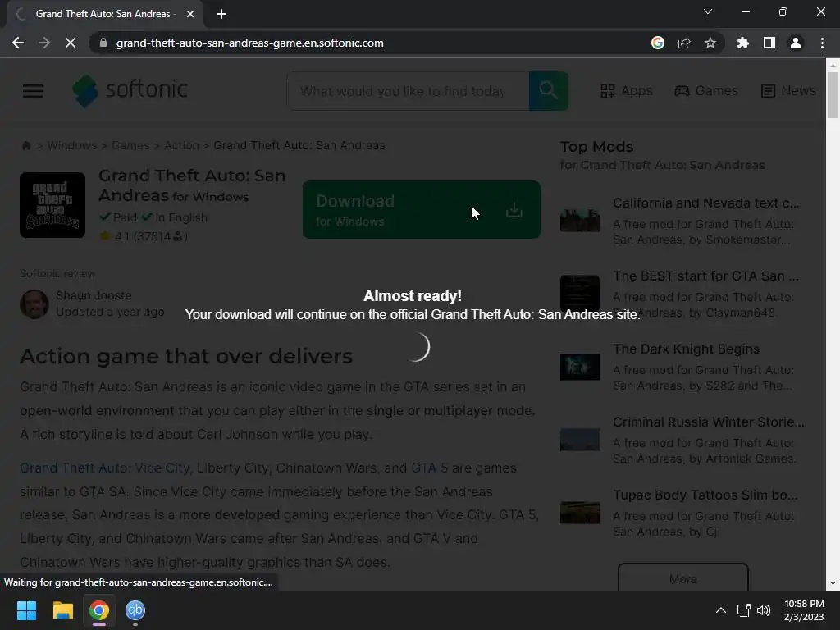This screenshot has width=840, height=630.
Task: Open the clock and date panel
Action: [804, 610]
